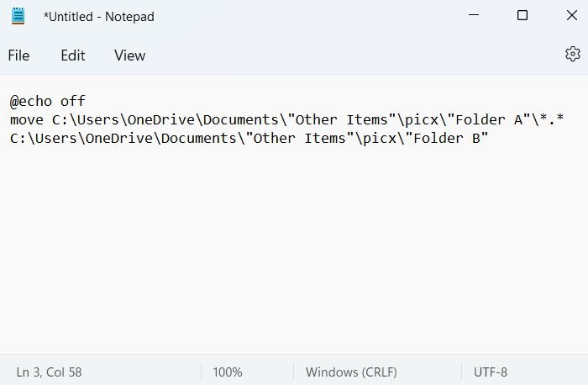Click the 100% zoom level in status bar
Image resolution: width=588 pixels, height=385 pixels.
[228, 372]
